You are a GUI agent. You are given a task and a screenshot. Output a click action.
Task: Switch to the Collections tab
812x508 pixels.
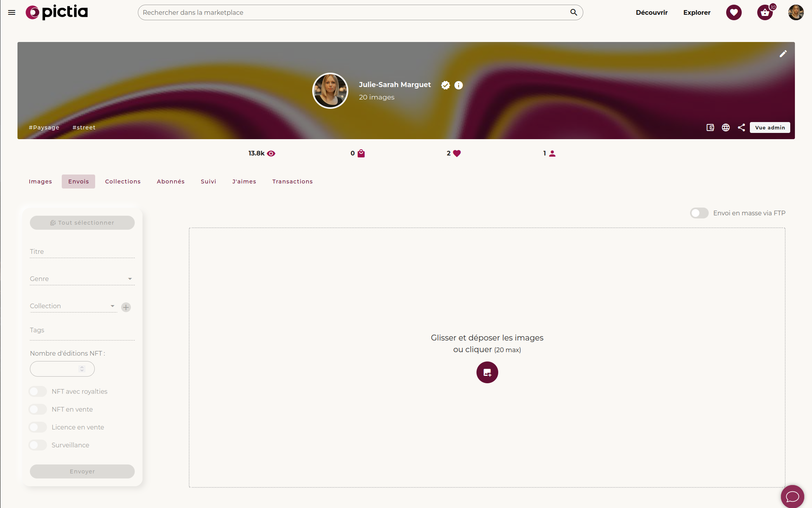[123, 182]
